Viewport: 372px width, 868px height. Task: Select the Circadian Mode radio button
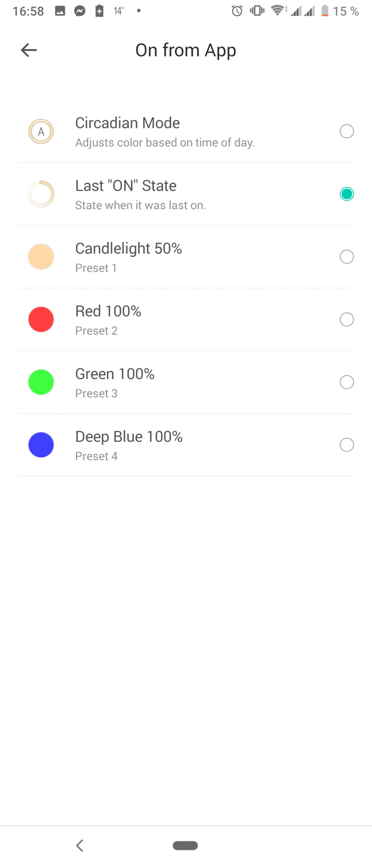coord(347,131)
